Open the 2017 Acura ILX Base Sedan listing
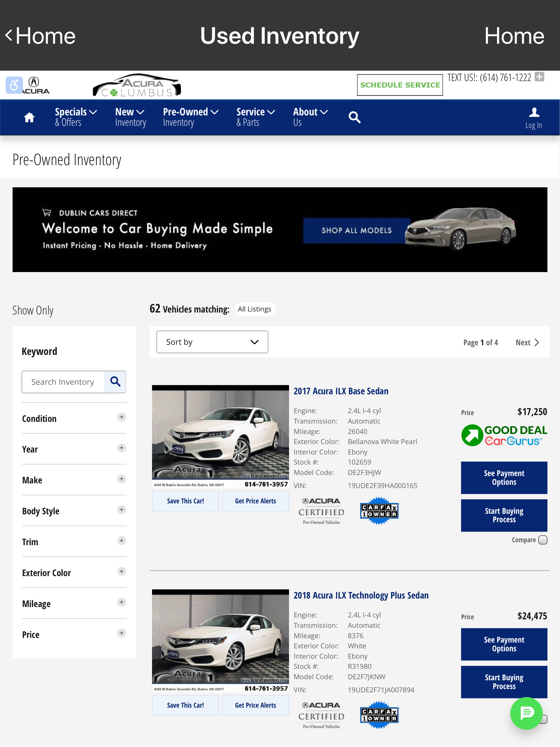Image resolution: width=560 pixels, height=747 pixels. [x=341, y=391]
